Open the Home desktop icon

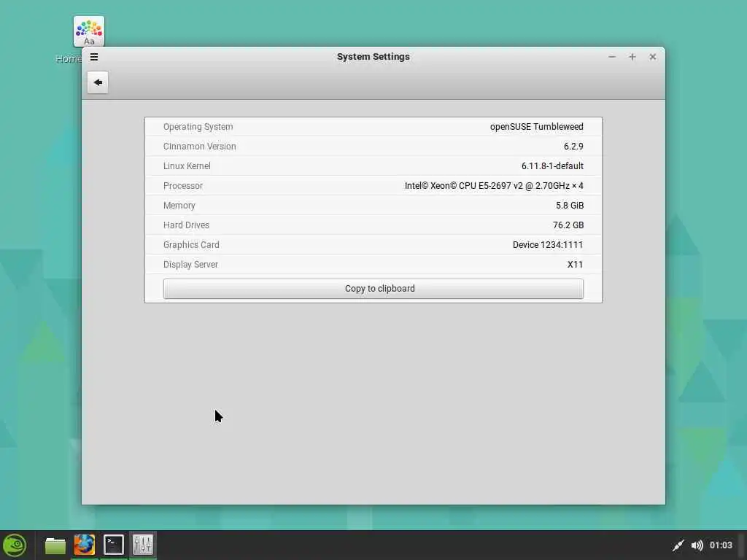(x=88, y=32)
